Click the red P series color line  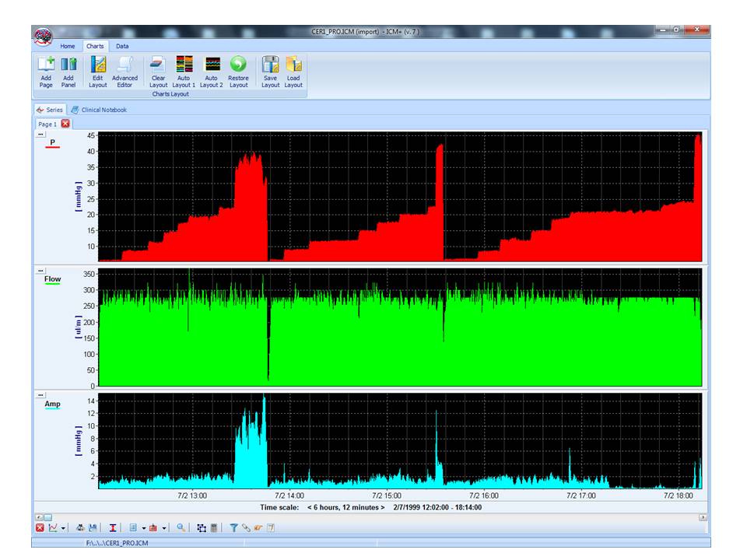[52, 148]
